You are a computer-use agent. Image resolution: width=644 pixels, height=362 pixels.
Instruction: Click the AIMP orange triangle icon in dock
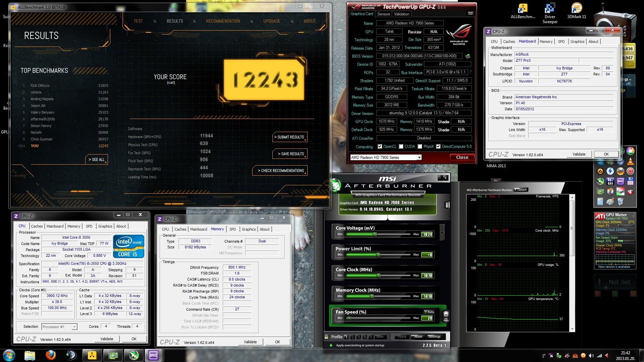click(600, 171)
